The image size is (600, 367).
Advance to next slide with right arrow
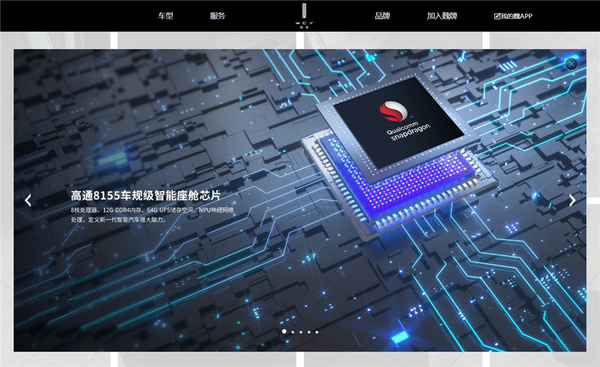point(572,200)
